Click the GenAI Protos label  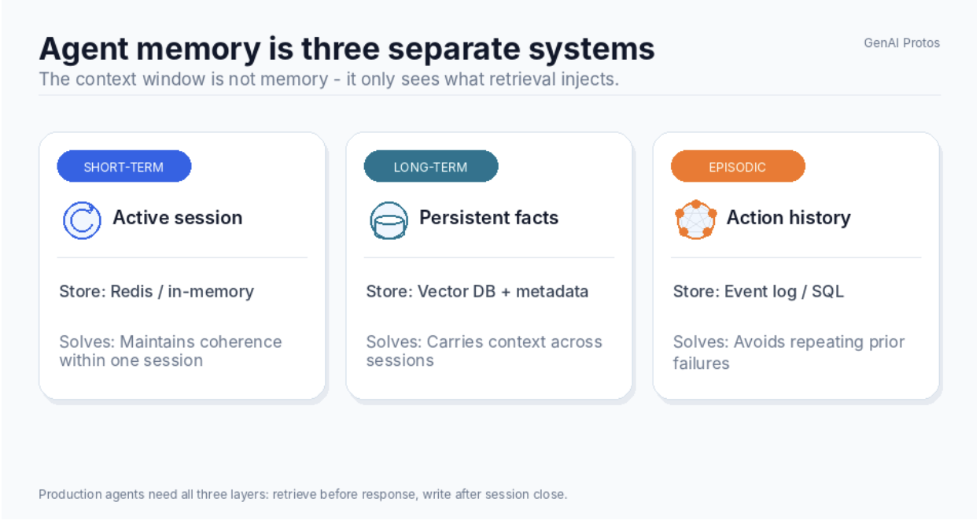(902, 43)
